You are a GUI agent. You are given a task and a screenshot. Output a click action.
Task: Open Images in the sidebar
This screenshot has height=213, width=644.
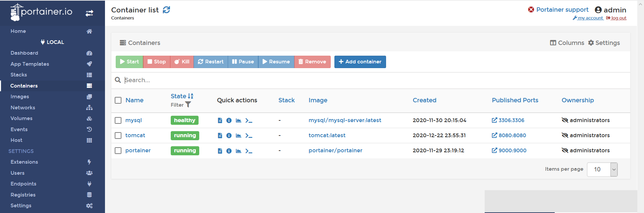(x=52, y=97)
